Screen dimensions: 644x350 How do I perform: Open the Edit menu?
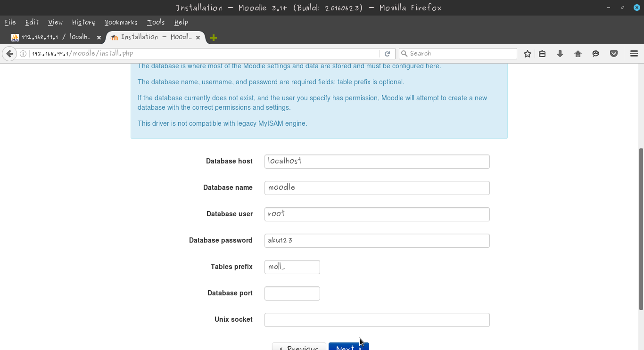pyautogui.click(x=32, y=22)
